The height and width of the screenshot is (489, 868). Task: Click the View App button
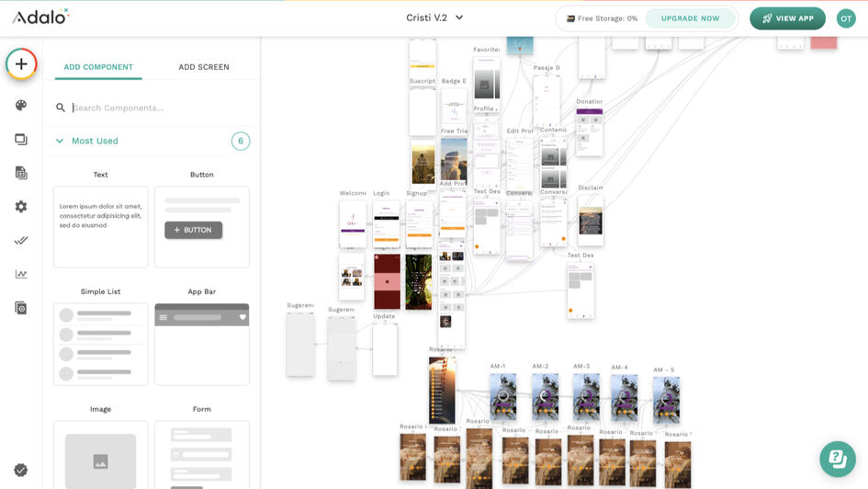click(787, 18)
